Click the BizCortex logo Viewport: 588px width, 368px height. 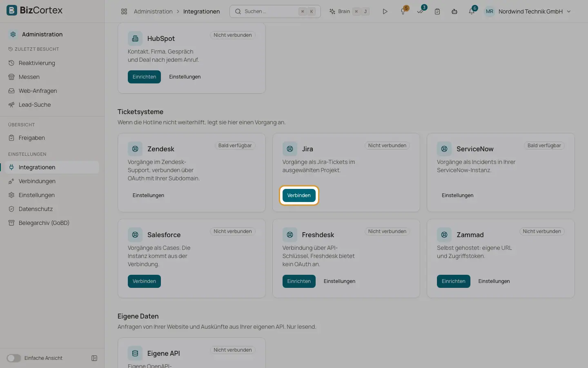(x=35, y=10)
